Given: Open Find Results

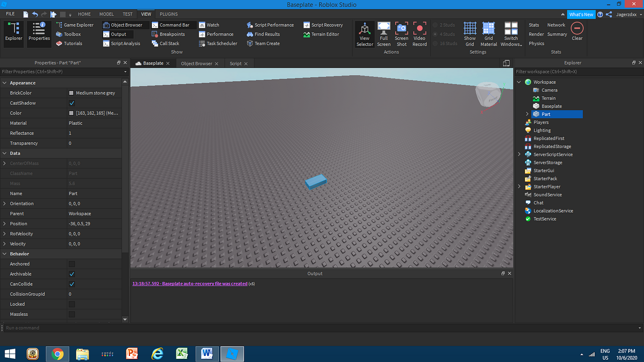Looking at the screenshot, I should click(x=263, y=34).
